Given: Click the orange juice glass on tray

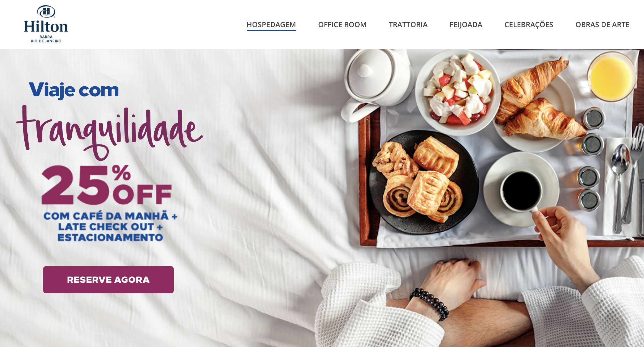Looking at the screenshot, I should coord(612,76).
